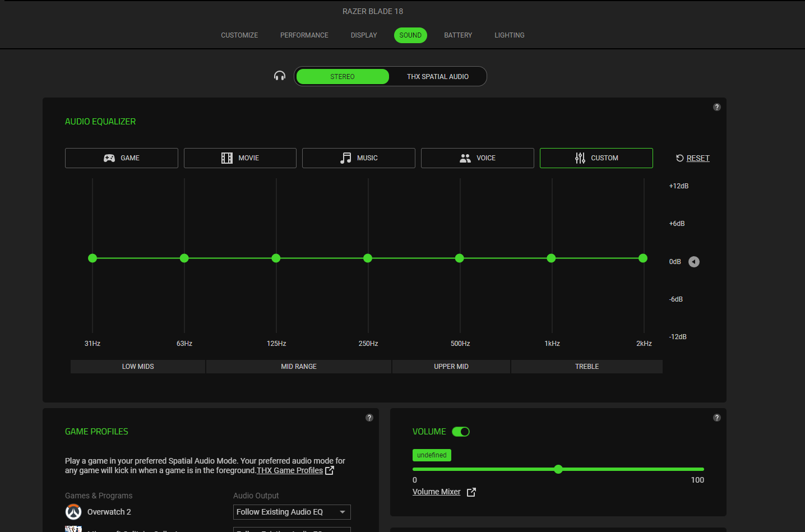This screenshot has height=532, width=805.
Task: Open the Lighting tab
Action: pyautogui.click(x=510, y=35)
